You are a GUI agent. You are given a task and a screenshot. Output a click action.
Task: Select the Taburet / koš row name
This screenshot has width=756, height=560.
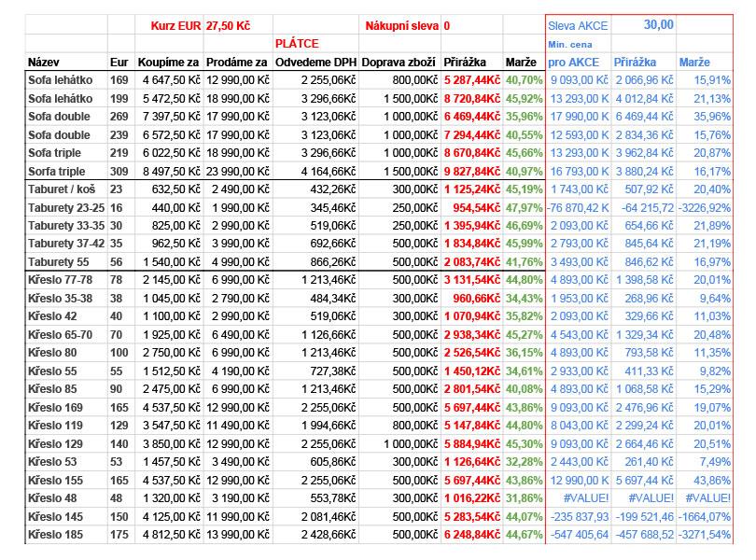[62, 189]
